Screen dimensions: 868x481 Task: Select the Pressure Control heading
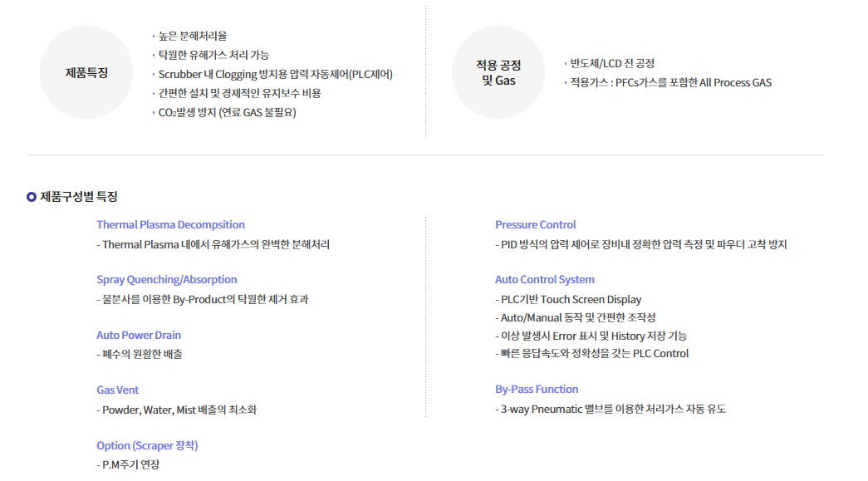click(x=535, y=224)
